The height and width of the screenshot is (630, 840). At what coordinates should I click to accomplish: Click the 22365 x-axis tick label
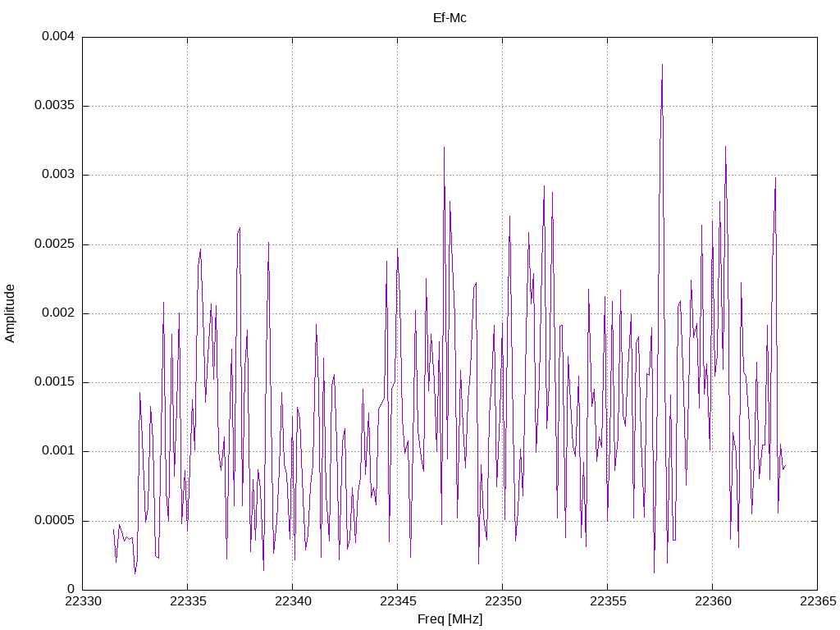[817, 601]
